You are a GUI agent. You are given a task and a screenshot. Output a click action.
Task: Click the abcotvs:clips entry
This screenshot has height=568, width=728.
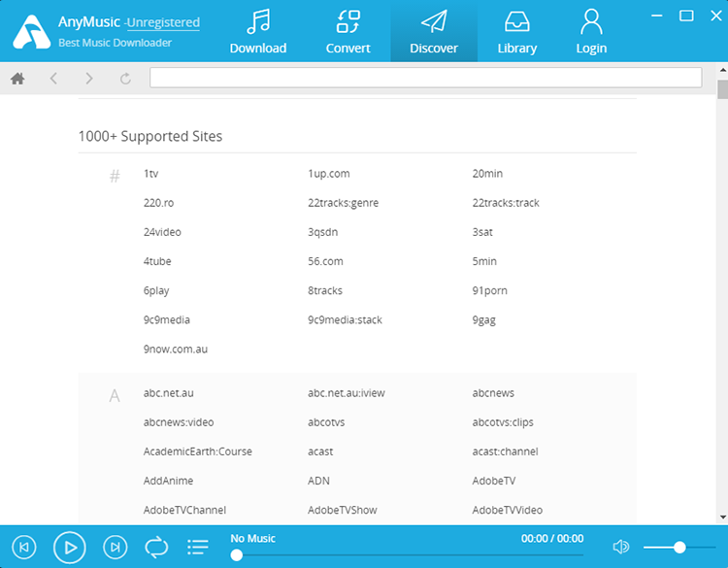click(503, 422)
